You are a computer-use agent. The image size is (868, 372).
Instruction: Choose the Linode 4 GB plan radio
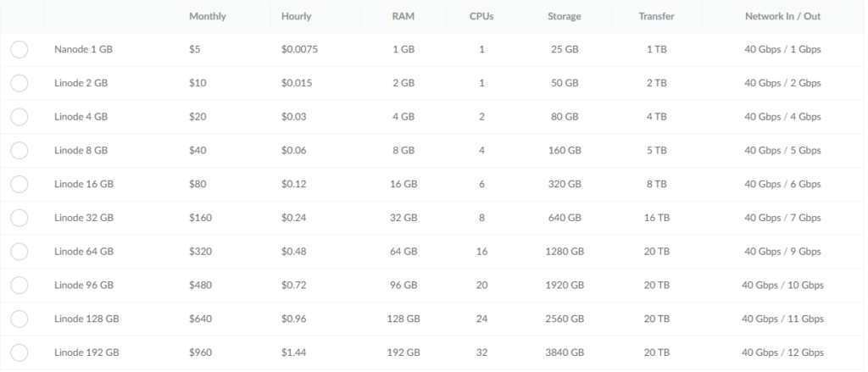19,117
